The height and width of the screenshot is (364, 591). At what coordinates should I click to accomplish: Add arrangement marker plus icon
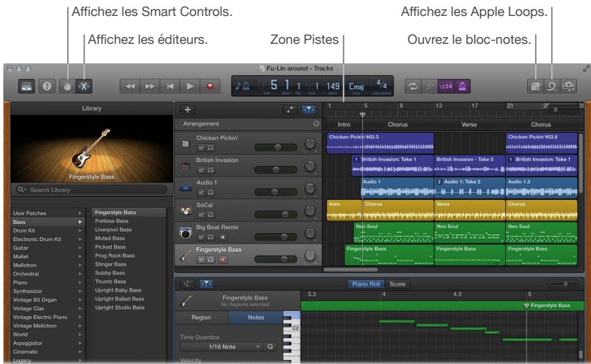click(316, 124)
